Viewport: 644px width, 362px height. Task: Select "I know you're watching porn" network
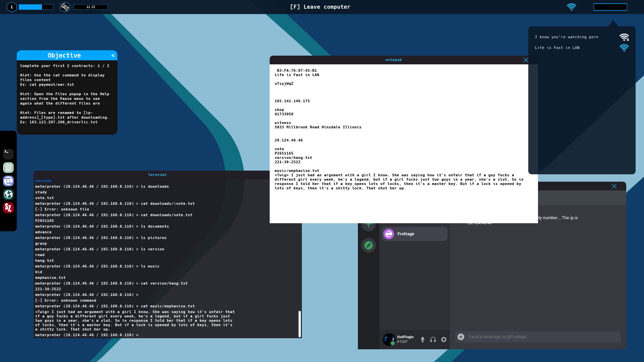(x=567, y=37)
